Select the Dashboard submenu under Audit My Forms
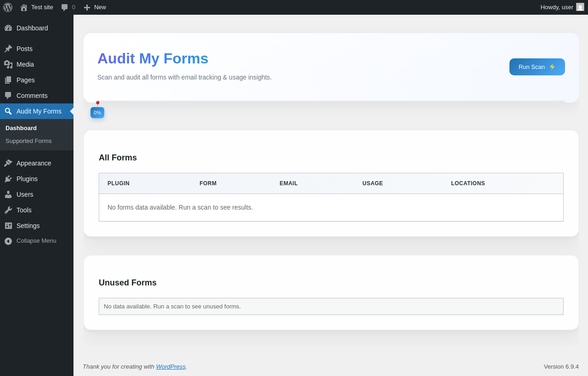 click(21, 128)
